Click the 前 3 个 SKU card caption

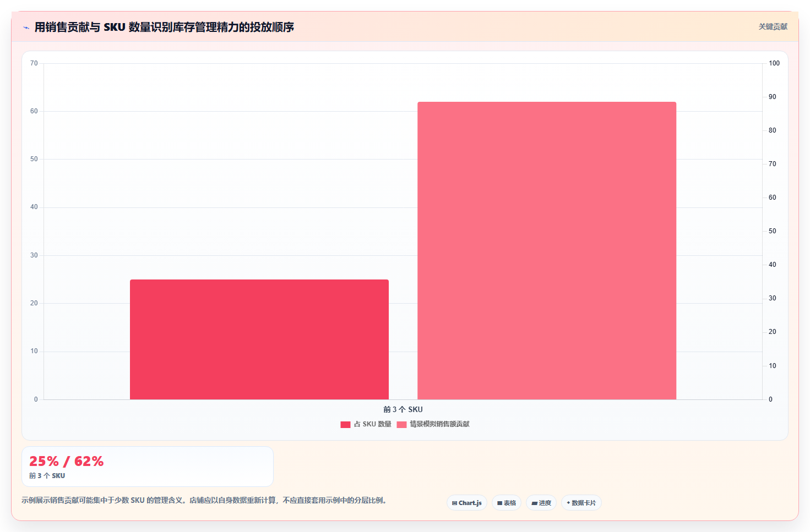click(x=47, y=476)
